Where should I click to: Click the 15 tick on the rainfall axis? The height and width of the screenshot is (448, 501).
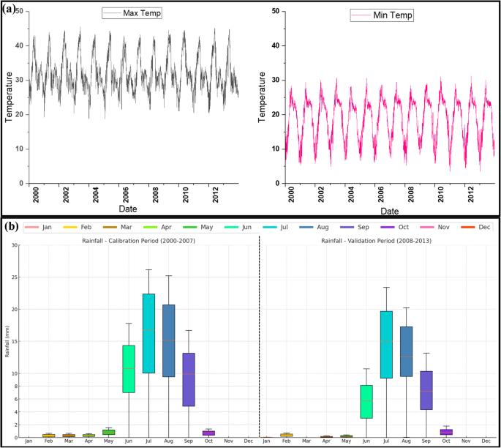pos(15,342)
